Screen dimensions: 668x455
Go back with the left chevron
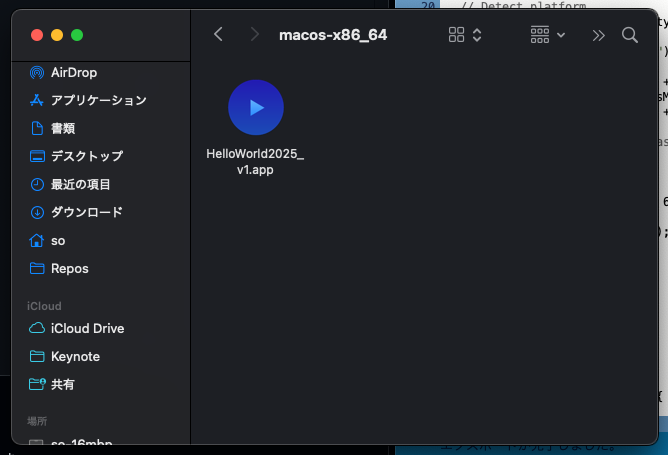pos(219,35)
